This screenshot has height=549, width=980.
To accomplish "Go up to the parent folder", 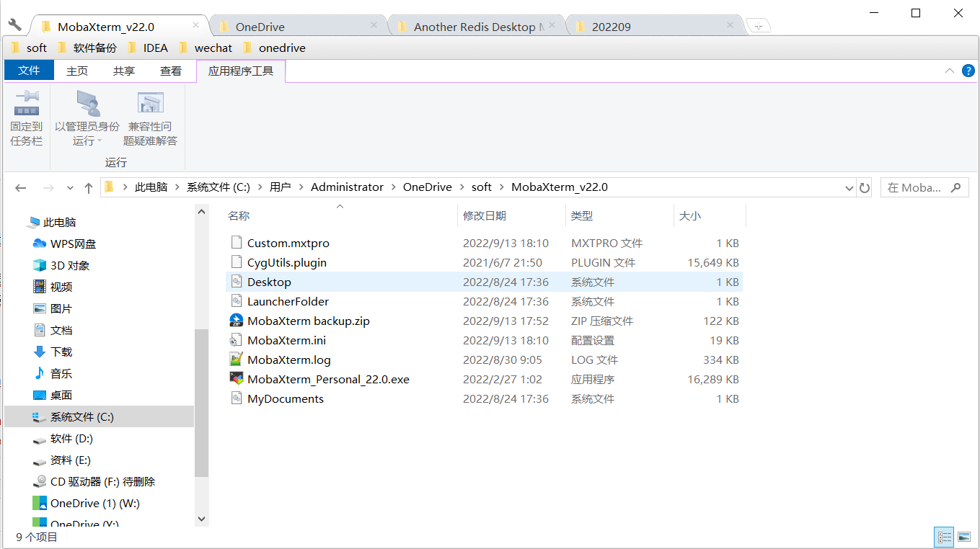I will (88, 187).
